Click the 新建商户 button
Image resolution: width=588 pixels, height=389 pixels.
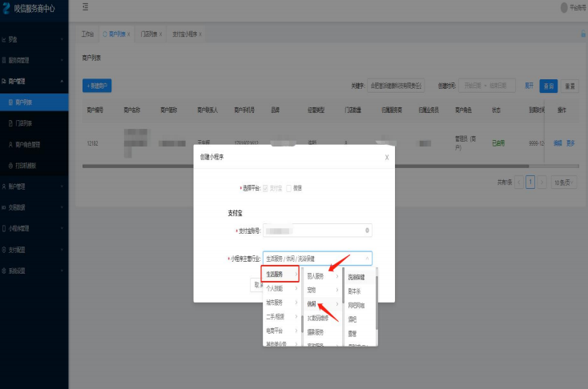click(97, 85)
